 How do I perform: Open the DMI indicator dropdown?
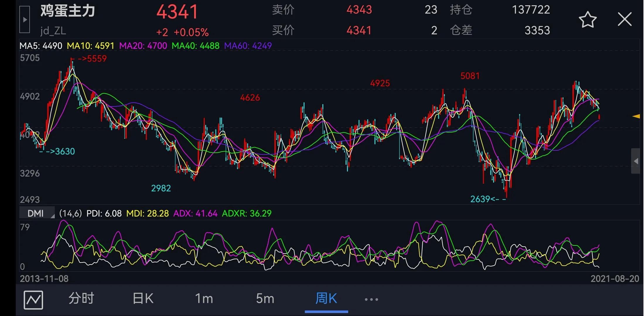pyautogui.click(x=37, y=213)
